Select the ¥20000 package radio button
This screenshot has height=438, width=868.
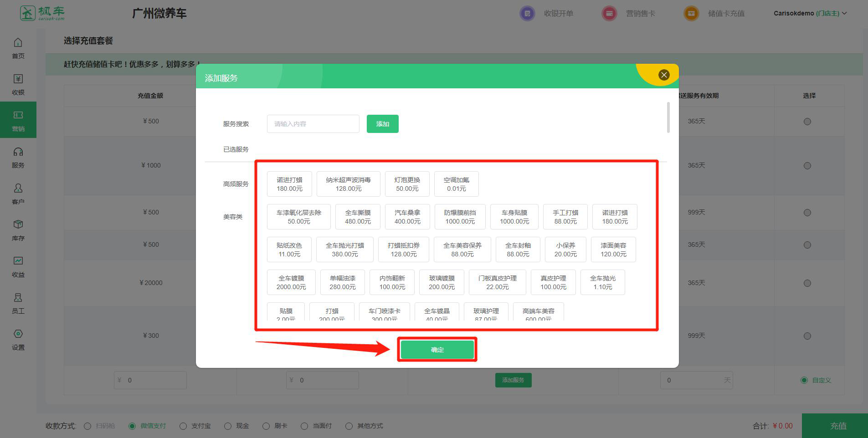pyautogui.click(x=807, y=283)
